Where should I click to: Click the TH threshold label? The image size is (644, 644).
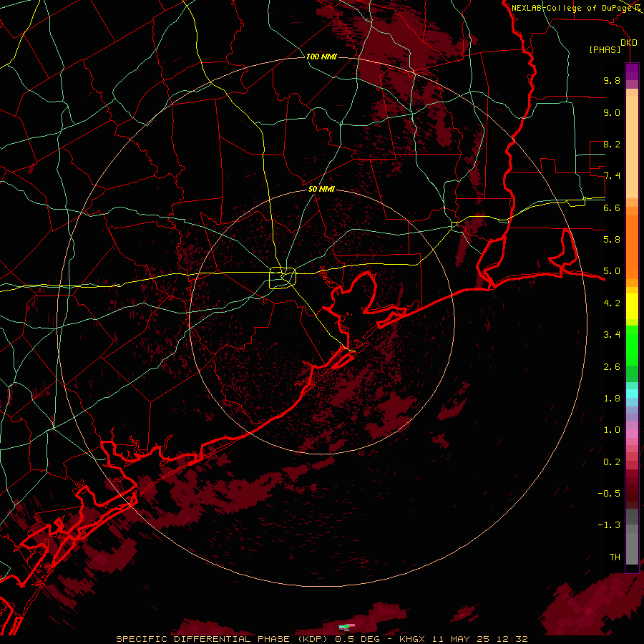coord(615,557)
